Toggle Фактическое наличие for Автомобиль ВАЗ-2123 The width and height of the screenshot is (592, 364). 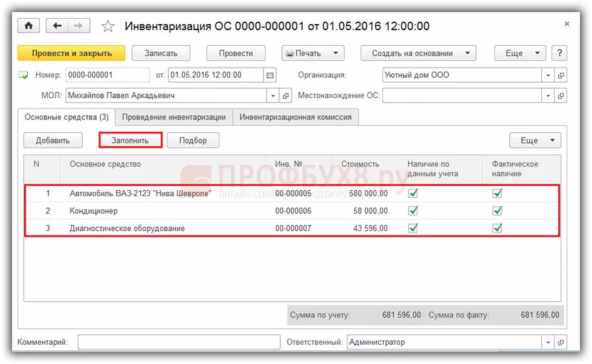click(x=497, y=194)
